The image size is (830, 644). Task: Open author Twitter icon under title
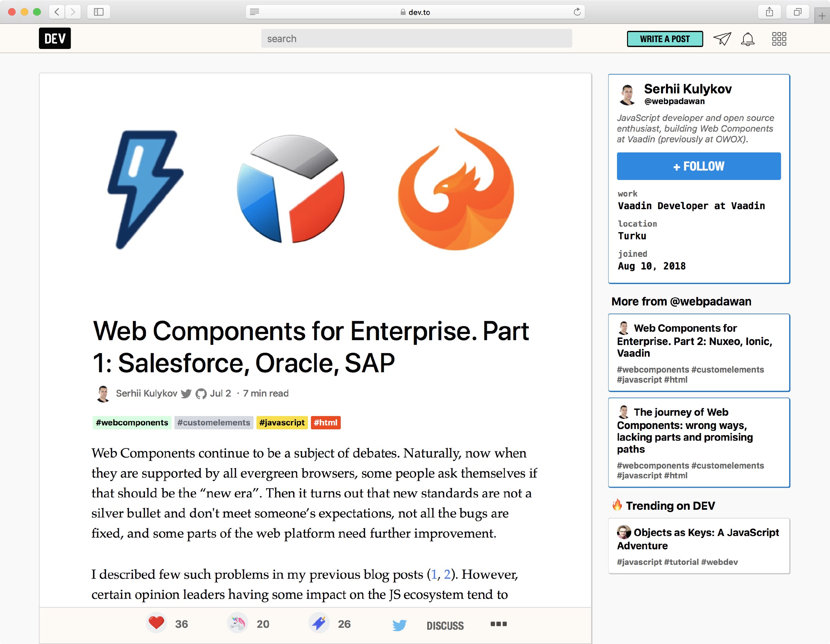click(186, 393)
